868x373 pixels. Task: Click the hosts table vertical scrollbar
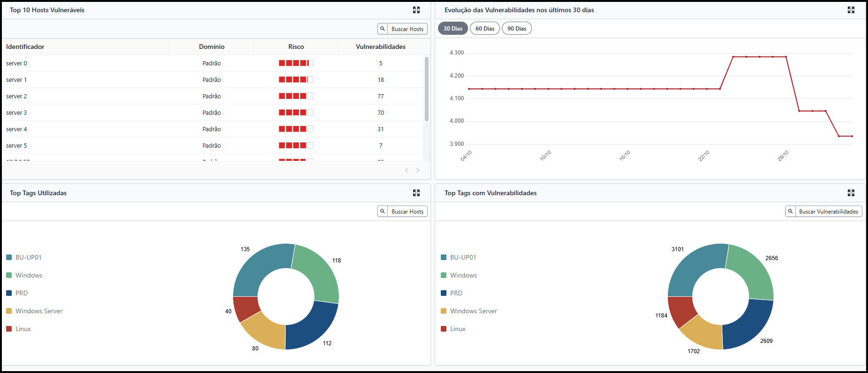click(426, 89)
